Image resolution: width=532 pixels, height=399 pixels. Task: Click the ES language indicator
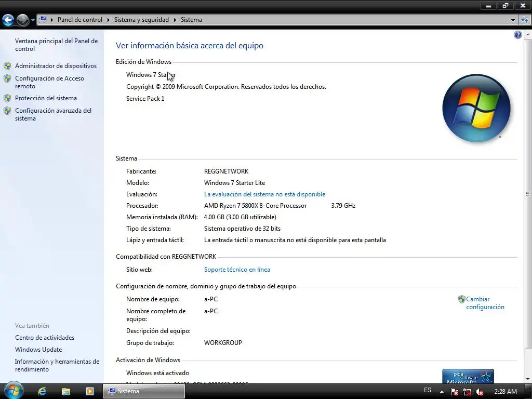tap(428, 391)
